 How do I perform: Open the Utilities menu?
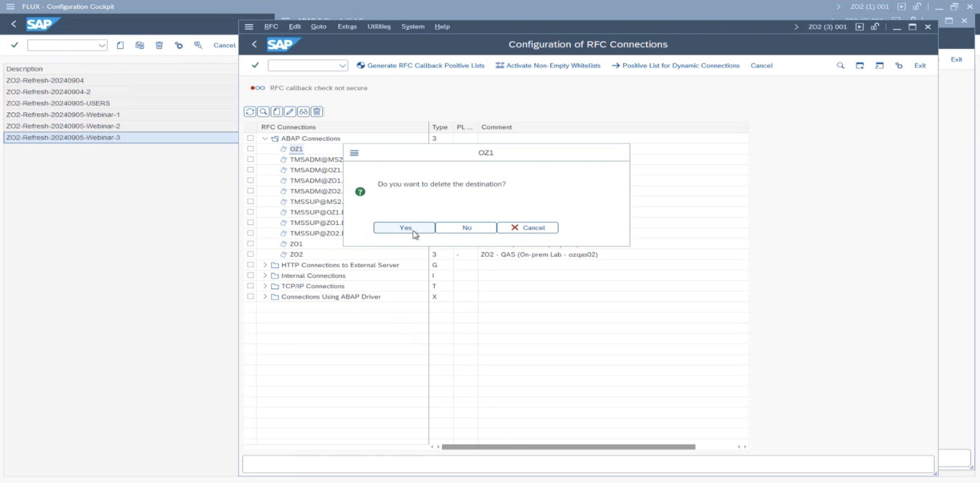(x=379, y=26)
